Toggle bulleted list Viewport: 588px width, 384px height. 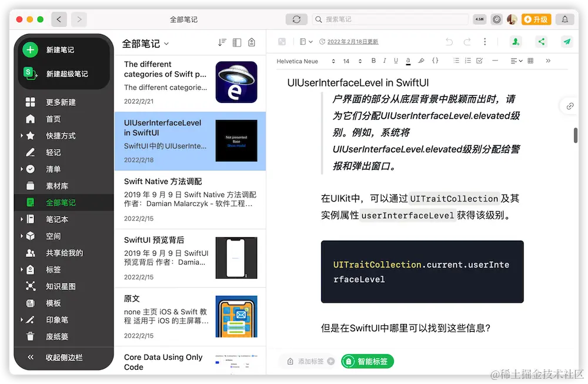pos(456,61)
